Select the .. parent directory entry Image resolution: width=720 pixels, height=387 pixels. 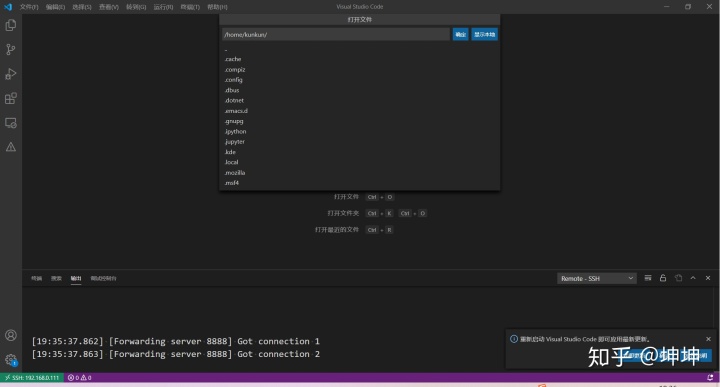tap(360, 49)
